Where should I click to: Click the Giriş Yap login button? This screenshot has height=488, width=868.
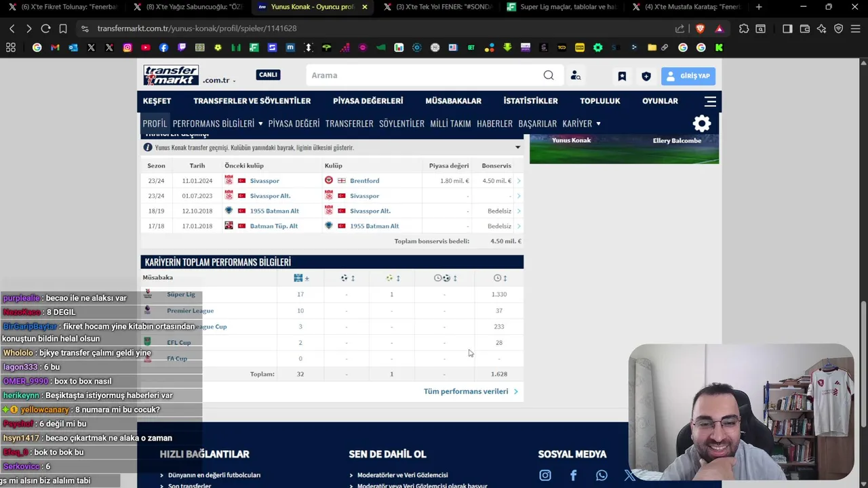pos(688,76)
